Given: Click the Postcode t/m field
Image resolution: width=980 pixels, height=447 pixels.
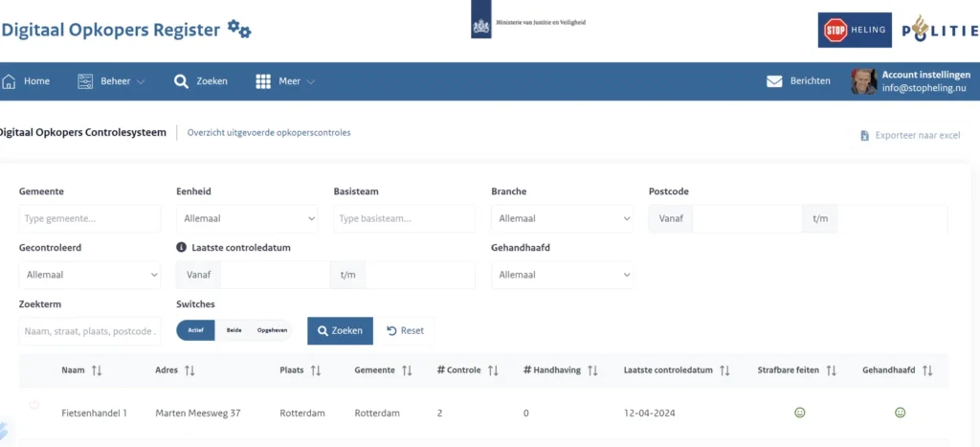Looking at the screenshot, I should (x=892, y=219).
